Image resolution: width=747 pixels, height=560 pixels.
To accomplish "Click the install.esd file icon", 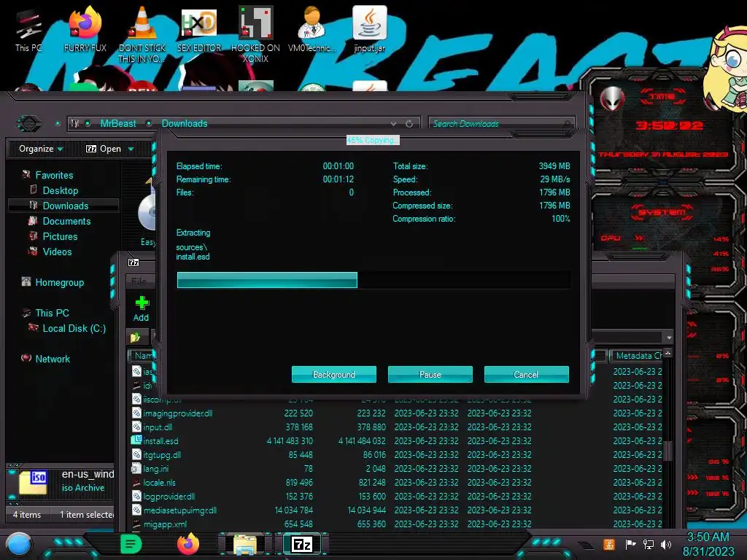I will (136, 440).
